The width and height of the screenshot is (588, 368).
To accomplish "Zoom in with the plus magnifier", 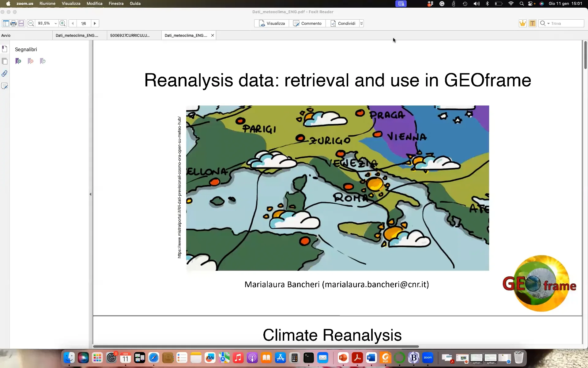I will pyautogui.click(x=62, y=23).
